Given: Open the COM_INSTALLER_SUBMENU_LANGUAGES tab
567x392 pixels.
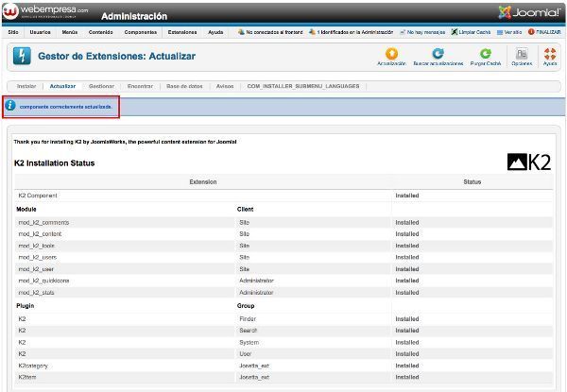Looking at the screenshot, I should coord(303,86).
